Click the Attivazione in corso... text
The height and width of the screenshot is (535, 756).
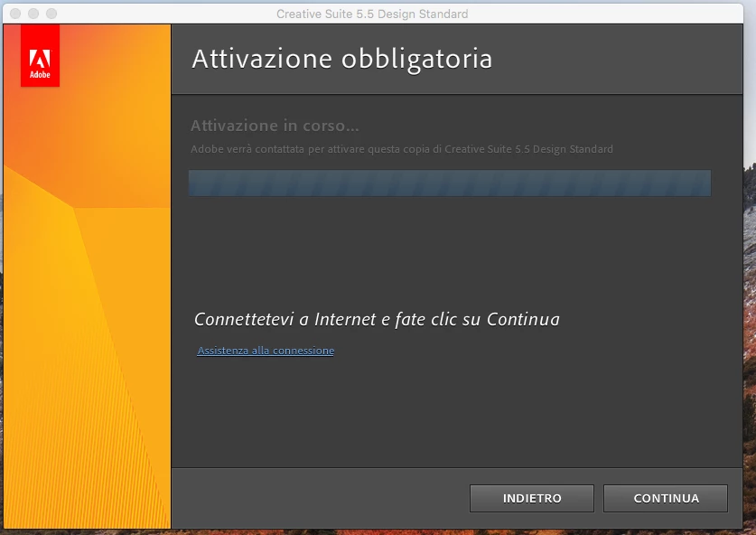pos(275,126)
